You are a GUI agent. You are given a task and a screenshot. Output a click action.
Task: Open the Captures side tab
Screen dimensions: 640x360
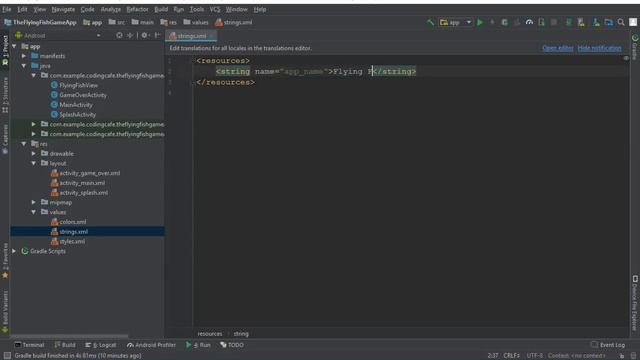(x=5, y=140)
